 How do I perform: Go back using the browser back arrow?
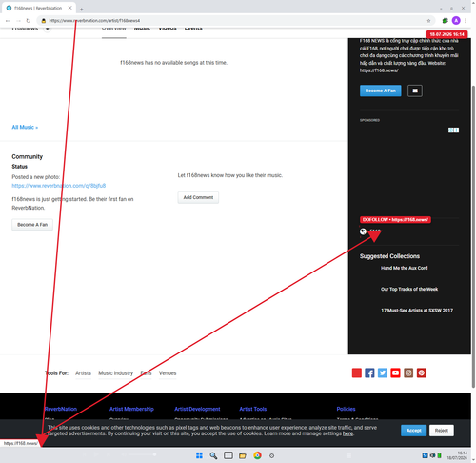8,21
